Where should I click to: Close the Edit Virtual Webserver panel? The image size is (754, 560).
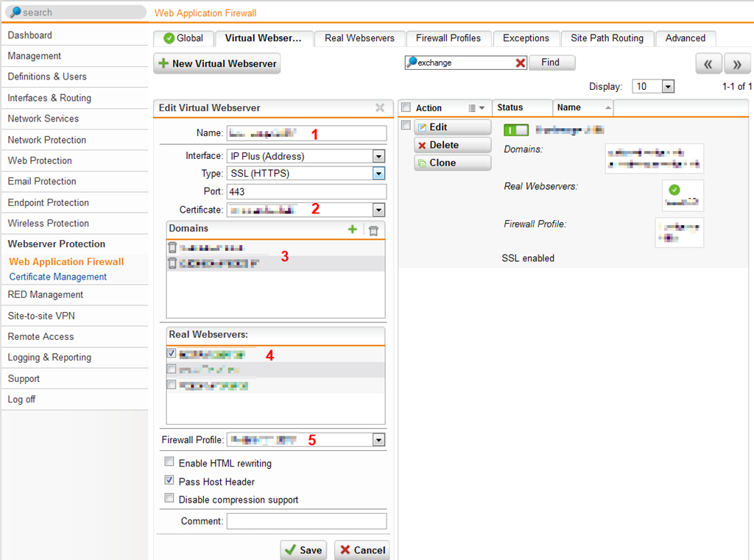tap(380, 108)
